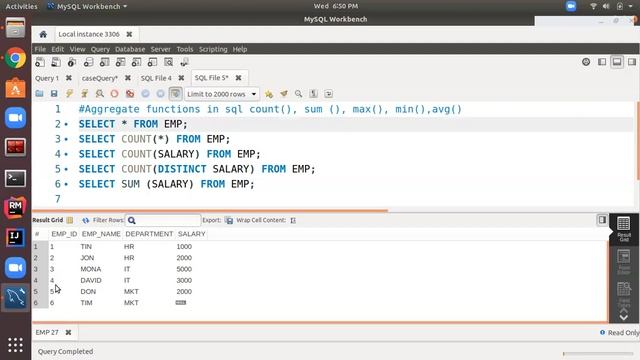Open the schema inspector info icon
Screen dimensions: 640x360
pyautogui.click(x=72, y=62)
